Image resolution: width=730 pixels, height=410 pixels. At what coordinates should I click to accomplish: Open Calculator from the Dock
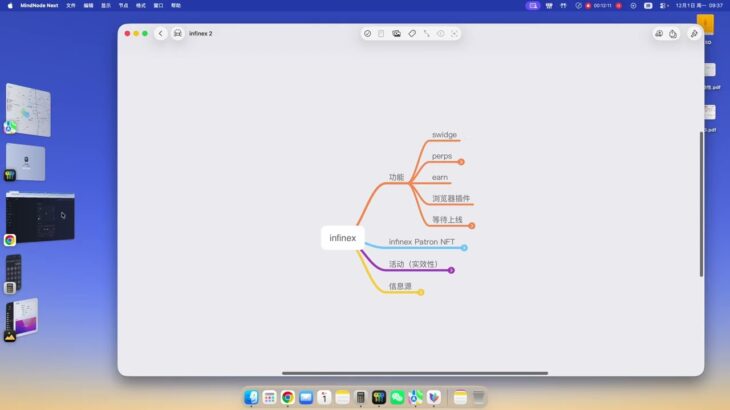tap(360, 397)
